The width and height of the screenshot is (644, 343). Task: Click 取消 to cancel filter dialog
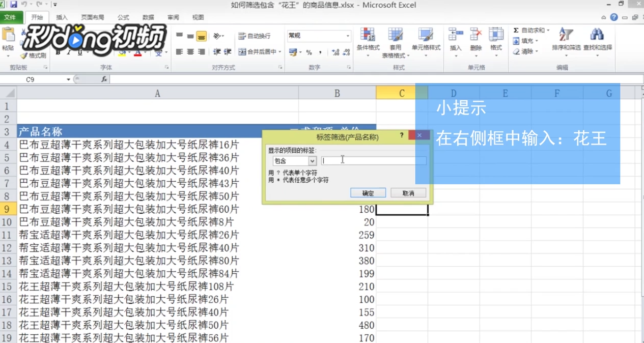tap(408, 193)
